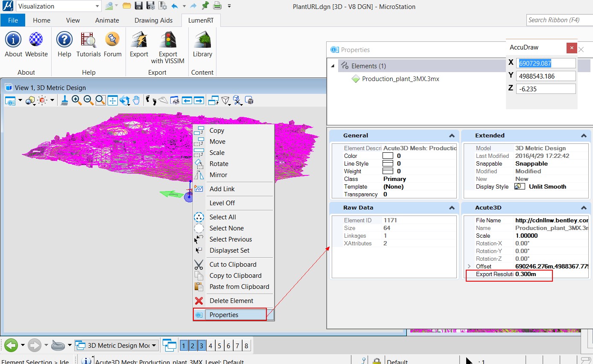Click the Color property swatch
This screenshot has width=593, height=364.
[388, 156]
